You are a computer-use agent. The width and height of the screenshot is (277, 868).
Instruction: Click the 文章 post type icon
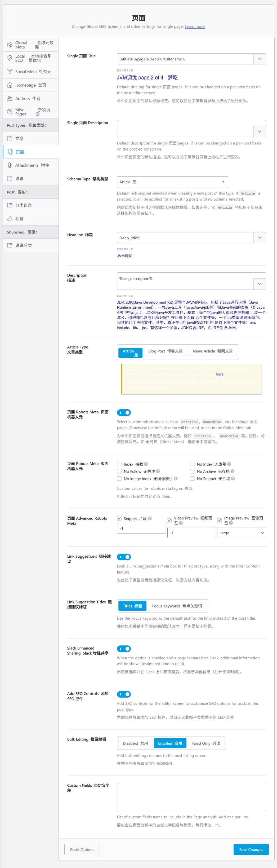point(10,138)
